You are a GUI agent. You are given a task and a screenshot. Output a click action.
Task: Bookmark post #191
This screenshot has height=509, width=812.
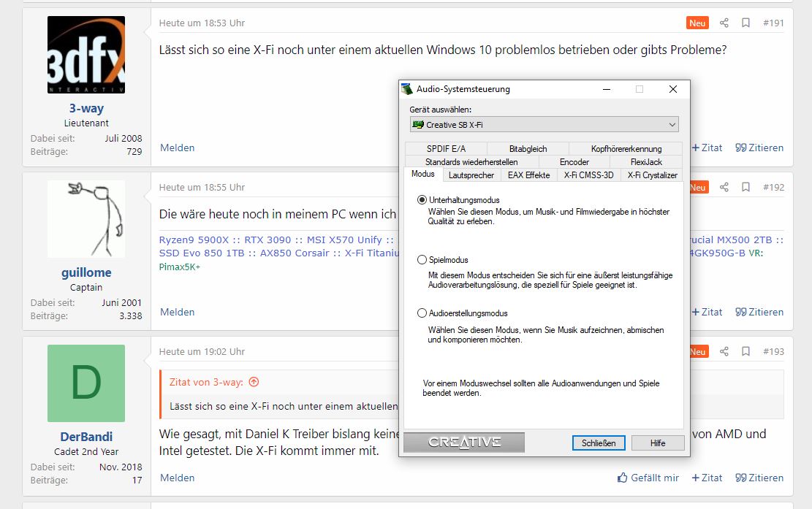pos(745,23)
